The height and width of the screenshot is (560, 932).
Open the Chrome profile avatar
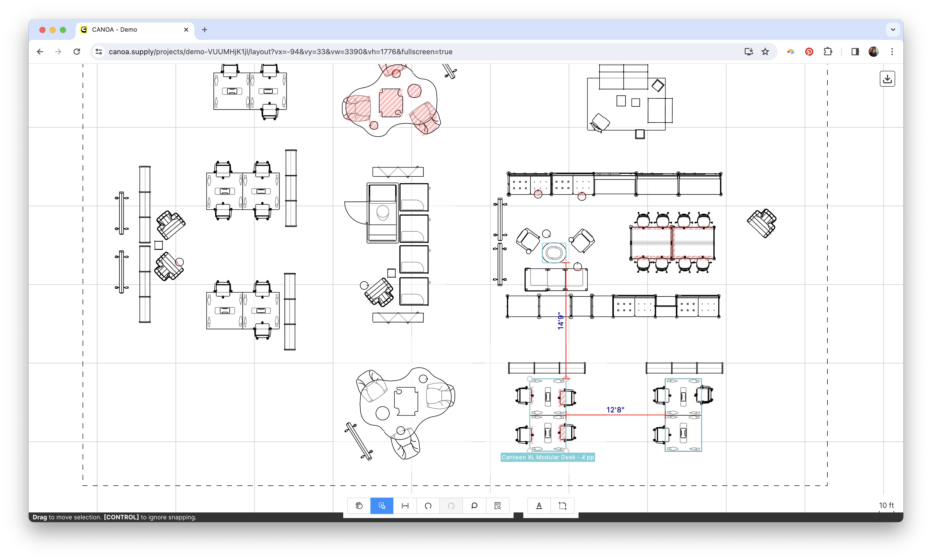[873, 52]
